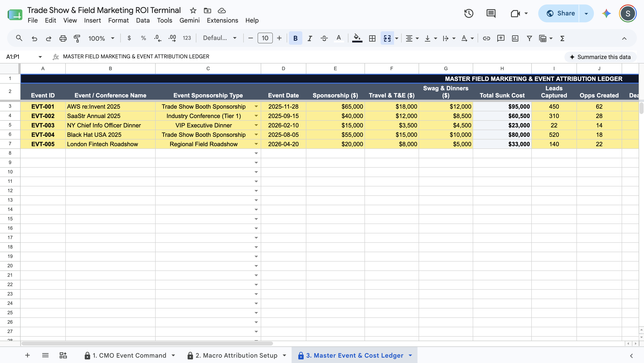Decrease decimal places
Screen dimensions: 644x363
coord(157,38)
